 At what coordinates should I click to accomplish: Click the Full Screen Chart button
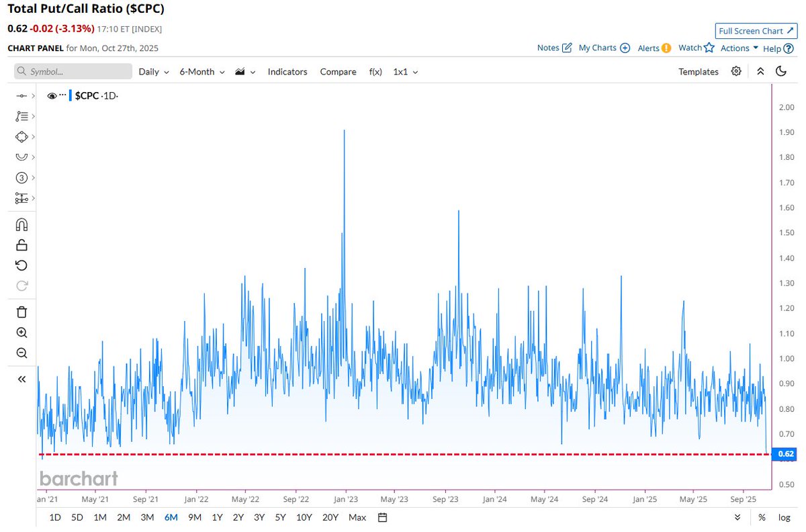[x=755, y=30]
